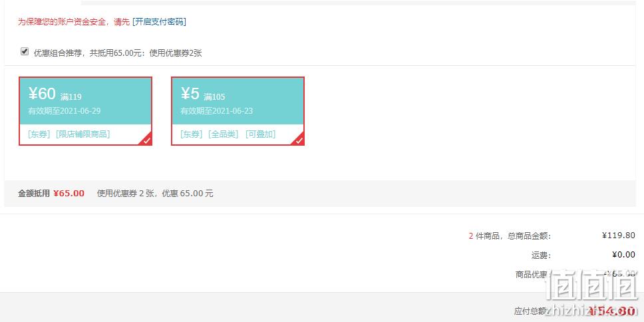Click the 可叠加 tag

pyautogui.click(x=260, y=134)
